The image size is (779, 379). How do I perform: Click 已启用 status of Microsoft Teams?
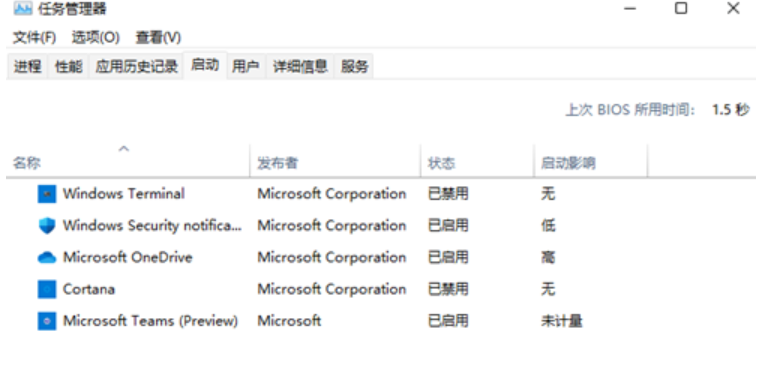click(x=448, y=321)
